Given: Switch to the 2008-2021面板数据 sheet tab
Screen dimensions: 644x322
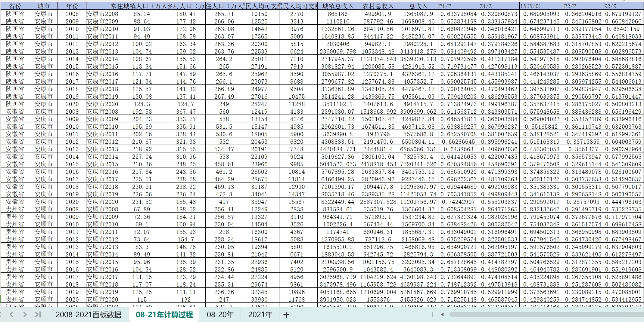Looking at the screenshot, I should (x=89, y=314).
